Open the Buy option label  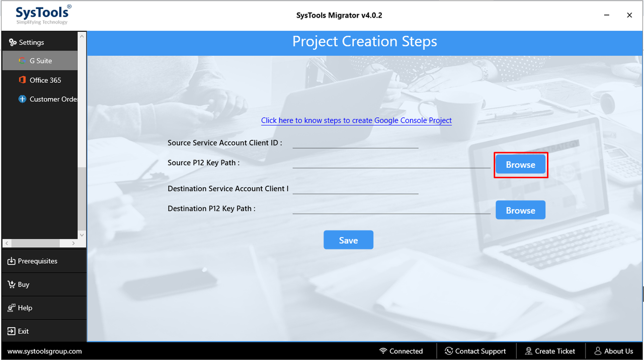pyautogui.click(x=24, y=284)
